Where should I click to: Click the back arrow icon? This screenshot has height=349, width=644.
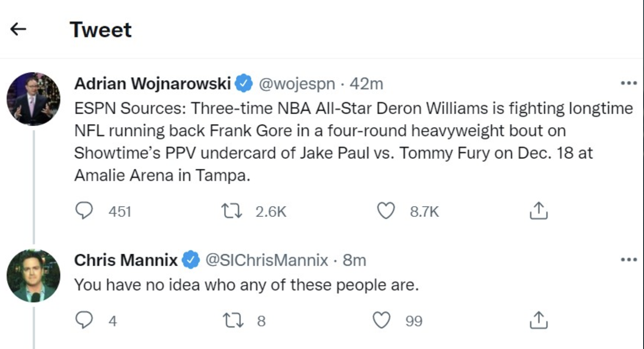point(18,29)
